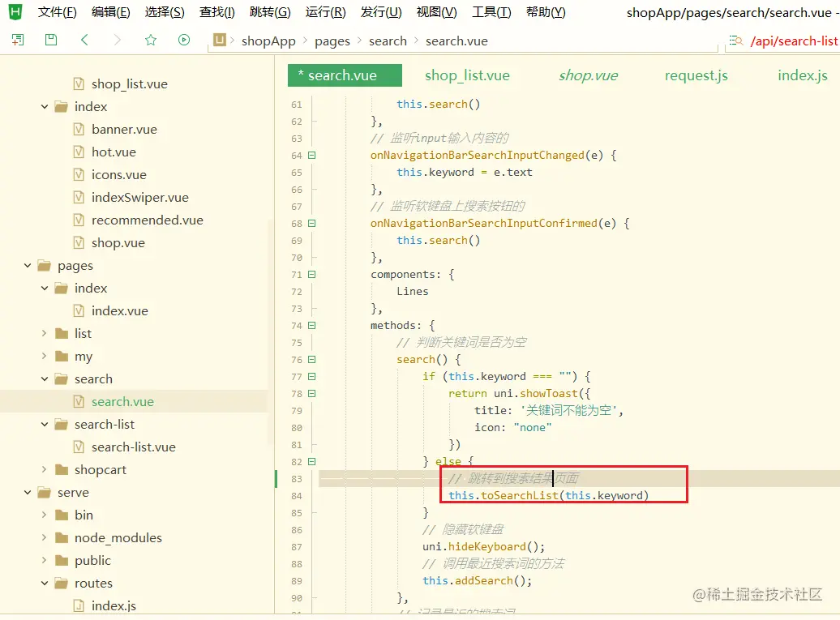The height and width of the screenshot is (620, 840).
Task: Fold components block at line 71
Action: 312,274
